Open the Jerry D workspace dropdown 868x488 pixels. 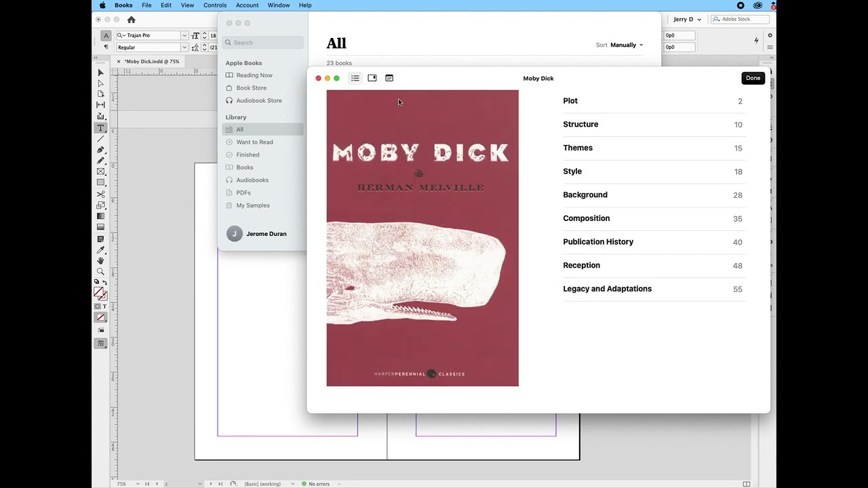tap(687, 20)
